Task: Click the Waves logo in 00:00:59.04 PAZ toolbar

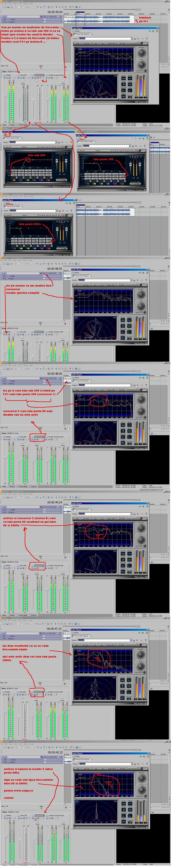Action: pos(144,43)
